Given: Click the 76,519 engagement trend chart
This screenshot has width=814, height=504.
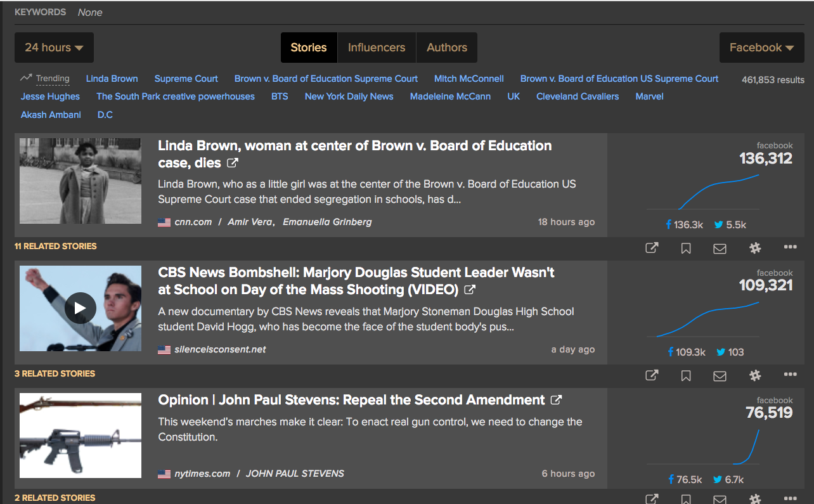Looking at the screenshot, I should coord(702,446).
